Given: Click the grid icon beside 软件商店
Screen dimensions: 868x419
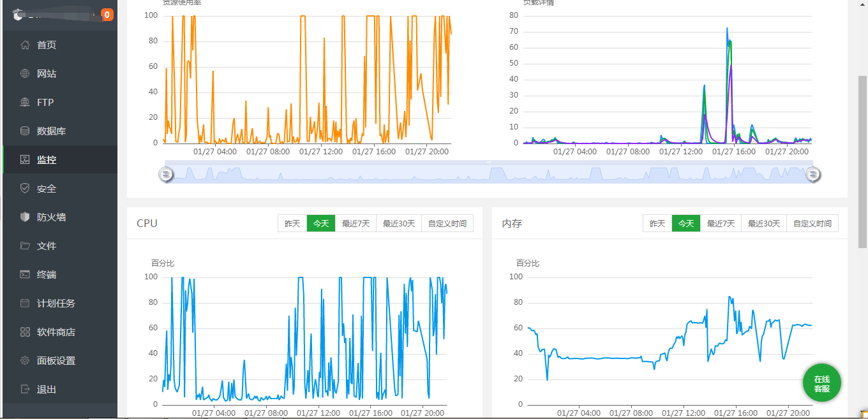Looking at the screenshot, I should pos(25,332).
